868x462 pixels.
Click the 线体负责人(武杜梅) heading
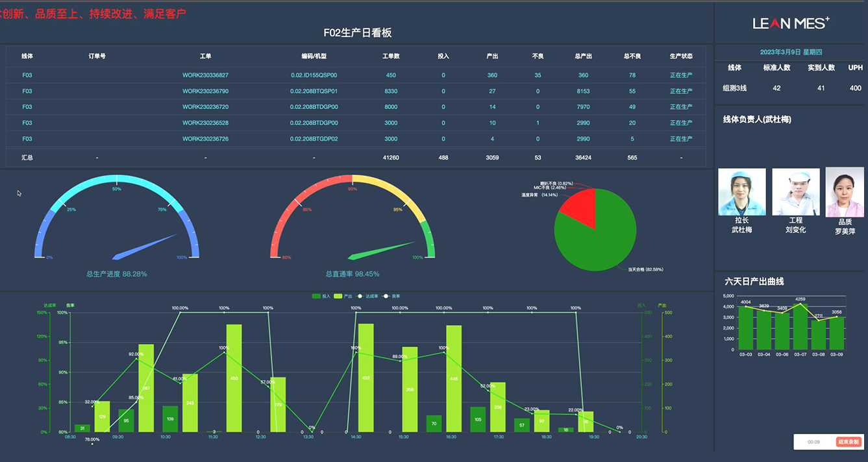757,119
